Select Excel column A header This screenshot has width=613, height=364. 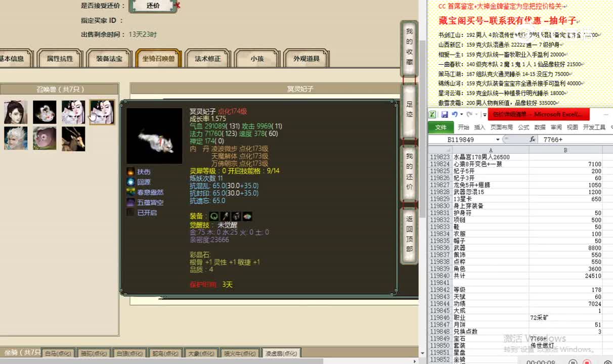[x=491, y=150]
